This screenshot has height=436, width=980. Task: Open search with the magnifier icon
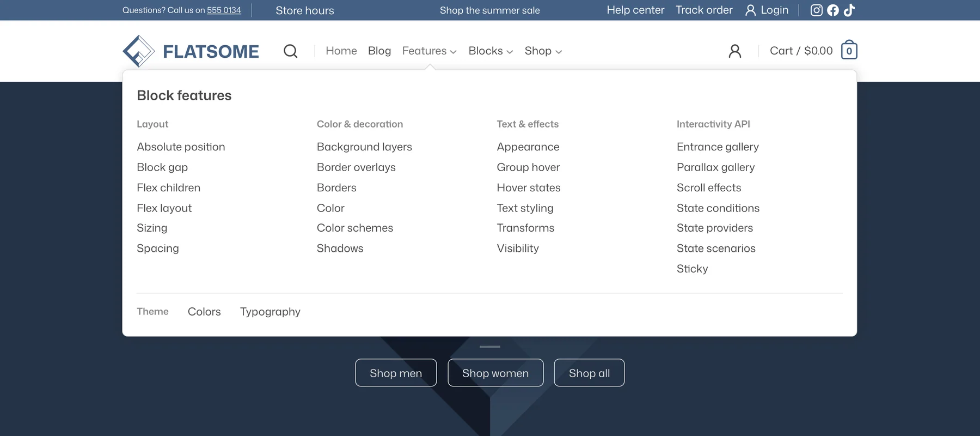coord(291,51)
